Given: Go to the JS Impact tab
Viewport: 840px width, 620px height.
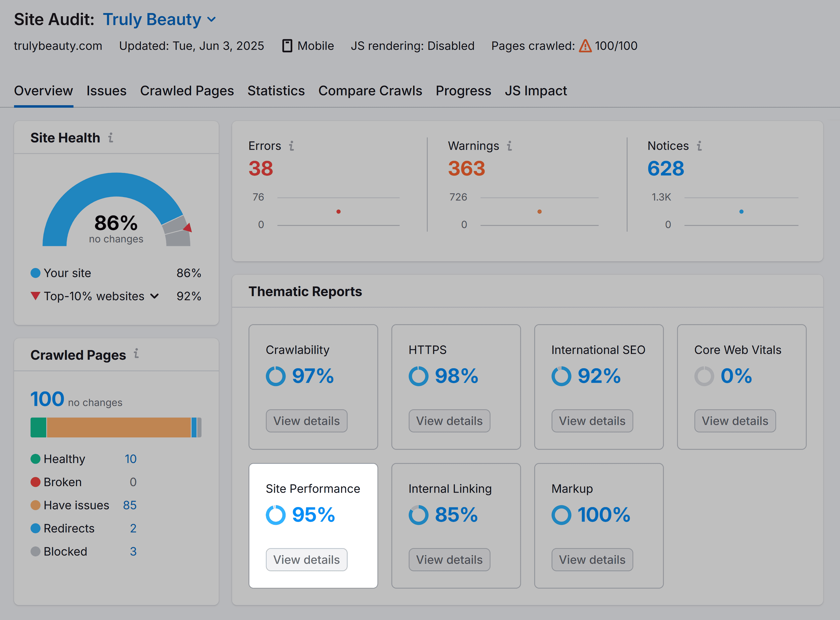Looking at the screenshot, I should (536, 91).
